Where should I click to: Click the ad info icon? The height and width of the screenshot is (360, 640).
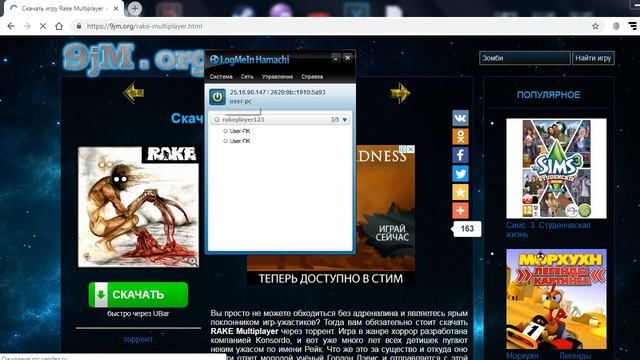point(403,149)
